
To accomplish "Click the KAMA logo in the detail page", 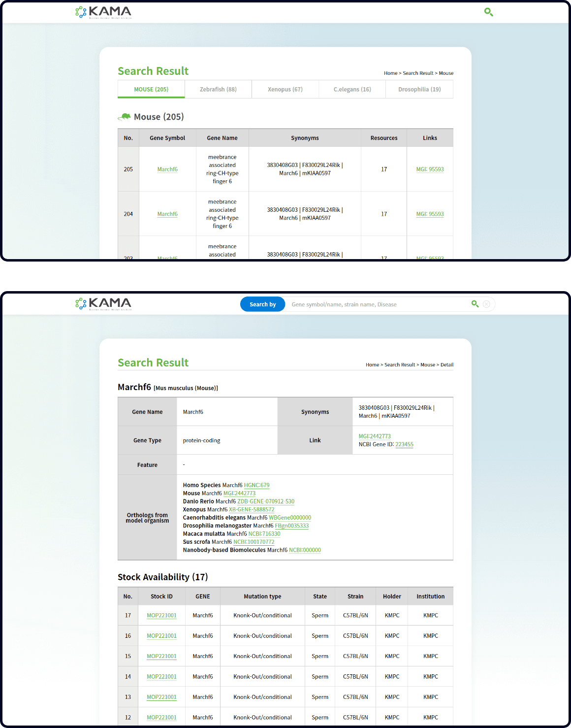I will pyautogui.click(x=103, y=304).
